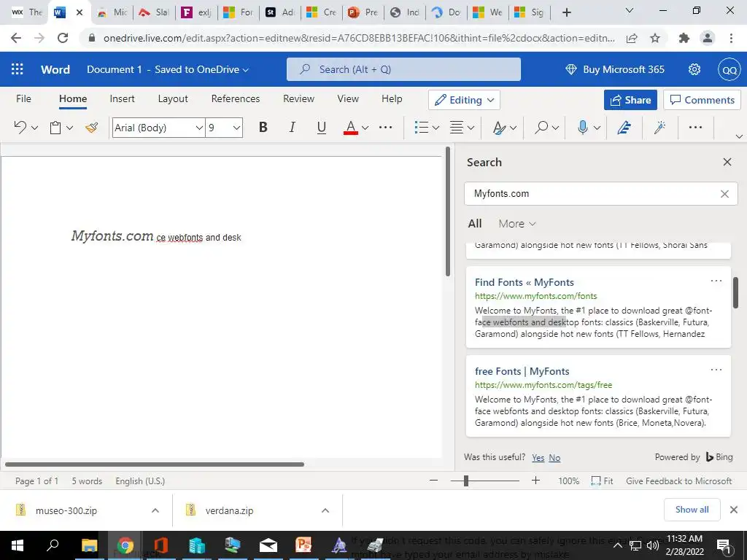Answer Yes to Was this useful
The image size is (747, 560).
tap(538, 458)
